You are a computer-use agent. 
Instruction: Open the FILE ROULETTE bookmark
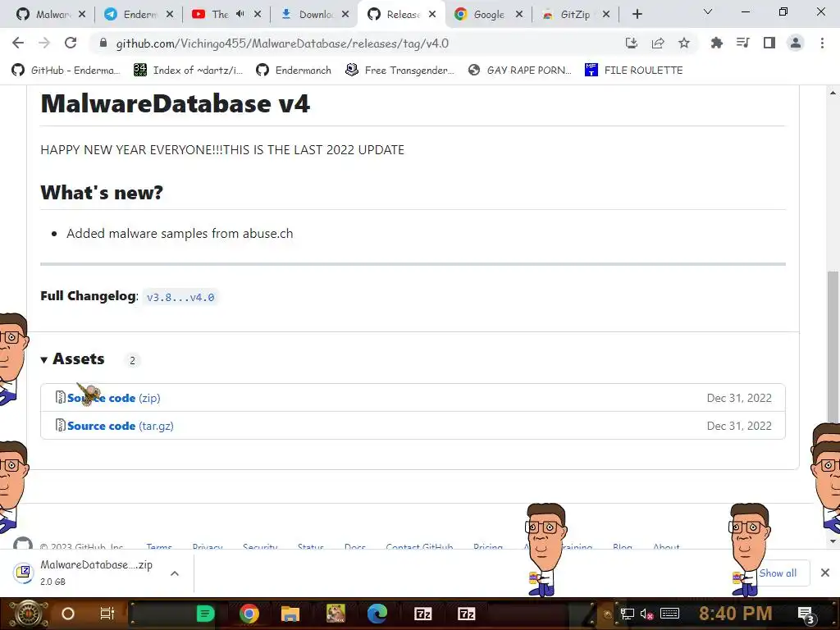(x=634, y=71)
